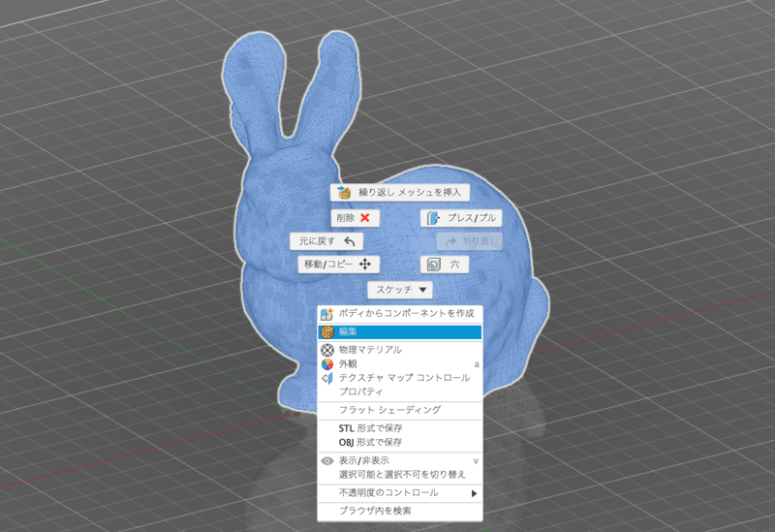The image size is (775, 532).
Task: Click the hole tool icon
Action: [433, 265]
